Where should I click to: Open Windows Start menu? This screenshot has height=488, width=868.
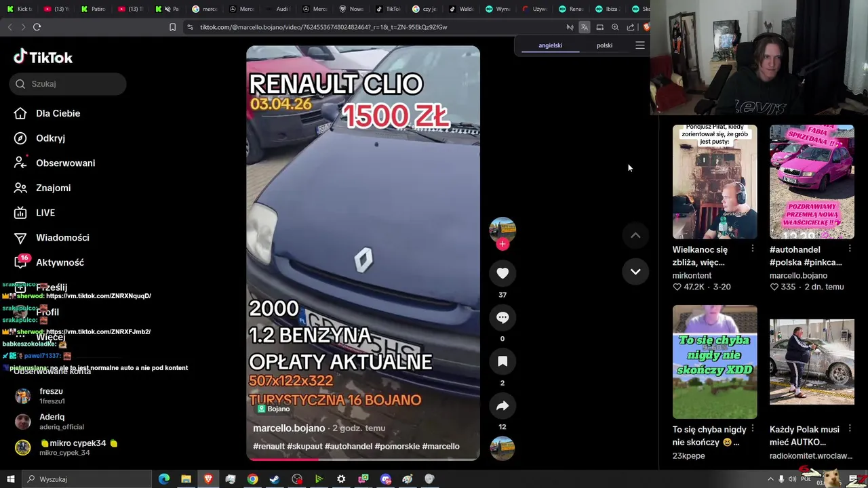(x=10, y=479)
